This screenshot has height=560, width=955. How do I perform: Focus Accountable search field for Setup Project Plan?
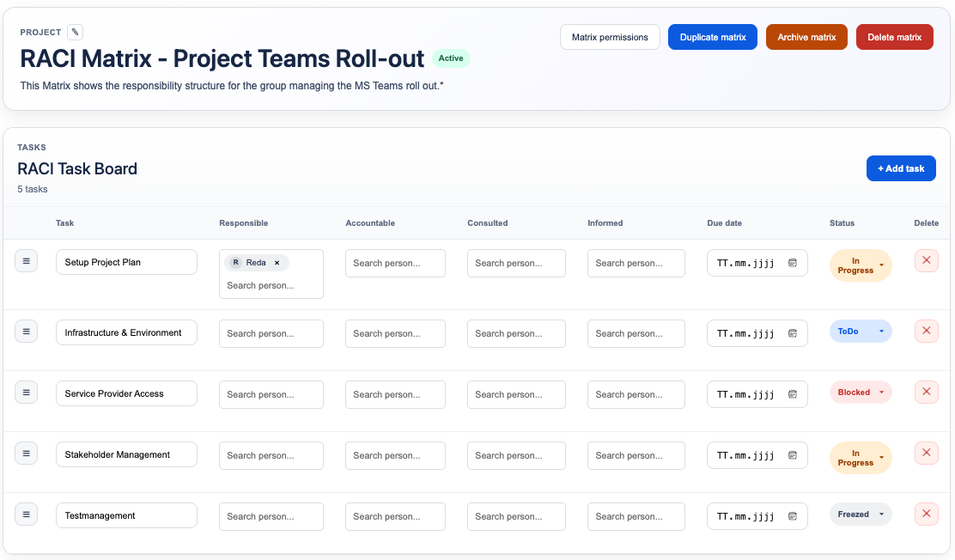coord(395,263)
